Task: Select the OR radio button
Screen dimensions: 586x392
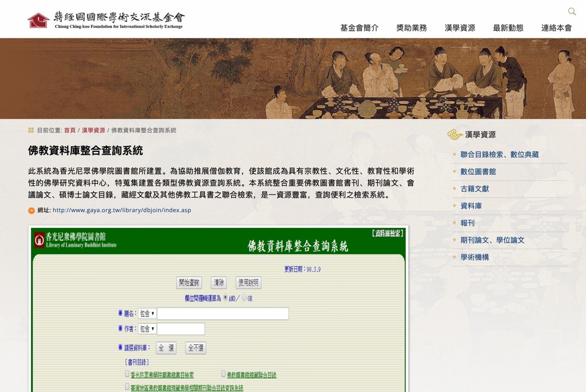Action: point(244,297)
